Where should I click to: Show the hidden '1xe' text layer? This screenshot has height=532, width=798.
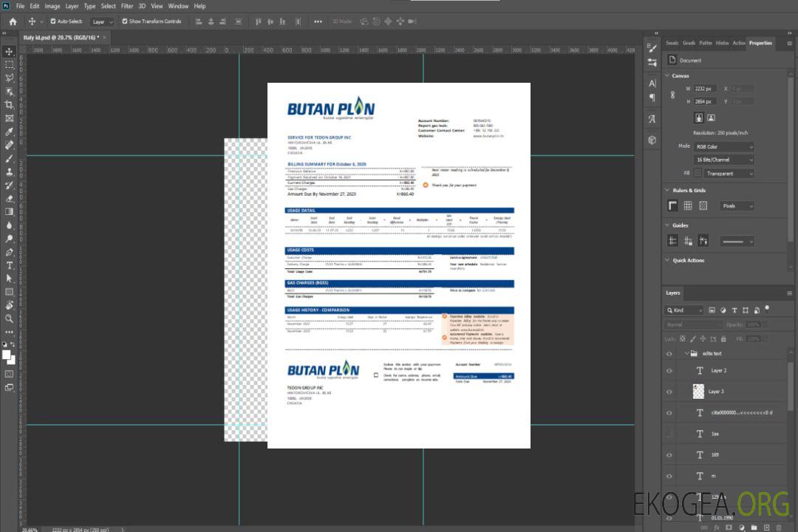point(669,434)
